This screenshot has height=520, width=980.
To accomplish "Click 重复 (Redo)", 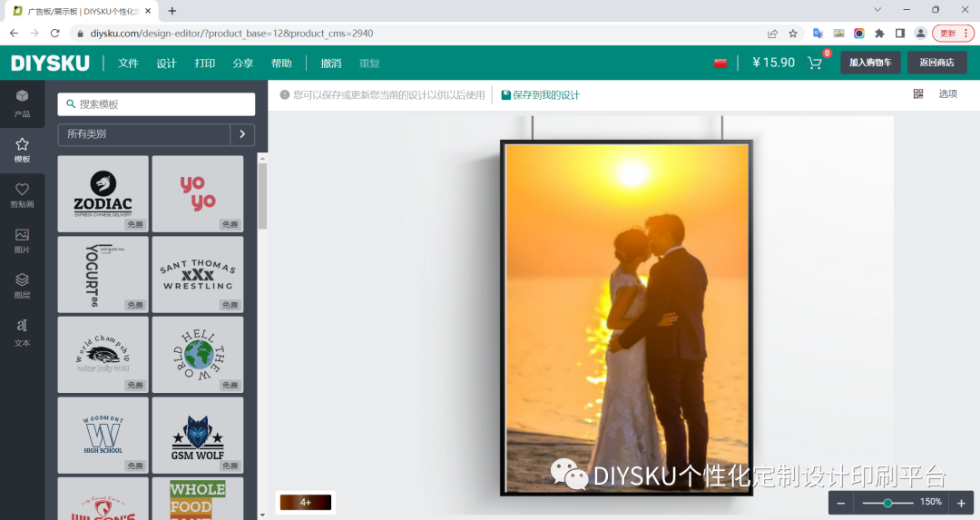I will (x=369, y=64).
